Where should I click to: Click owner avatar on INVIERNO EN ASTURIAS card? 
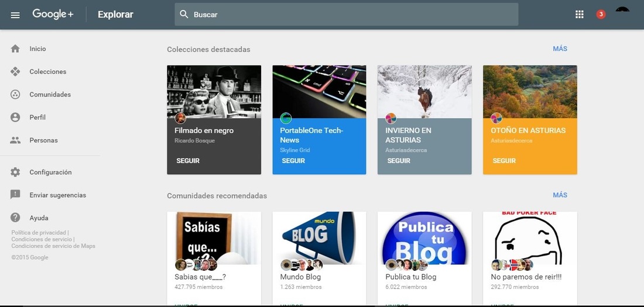tap(391, 118)
